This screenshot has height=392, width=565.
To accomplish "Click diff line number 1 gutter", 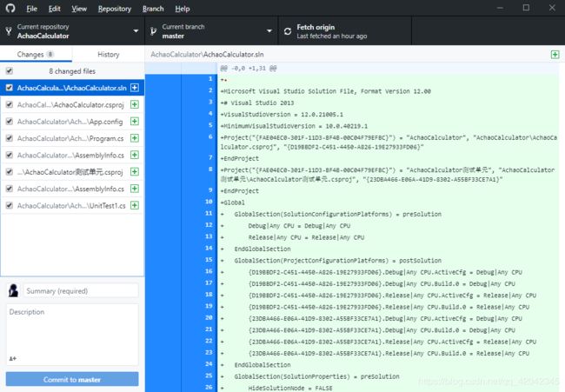I will 210,79.
